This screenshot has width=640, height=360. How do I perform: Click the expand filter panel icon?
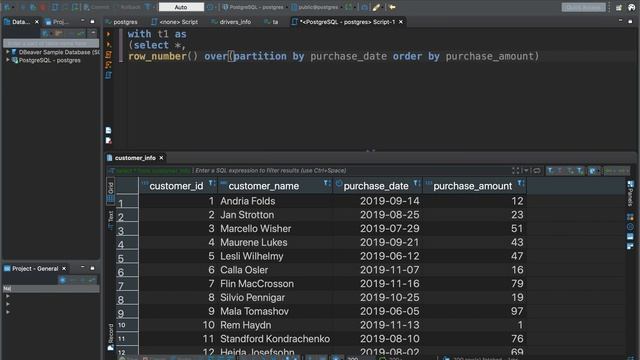(x=516, y=171)
